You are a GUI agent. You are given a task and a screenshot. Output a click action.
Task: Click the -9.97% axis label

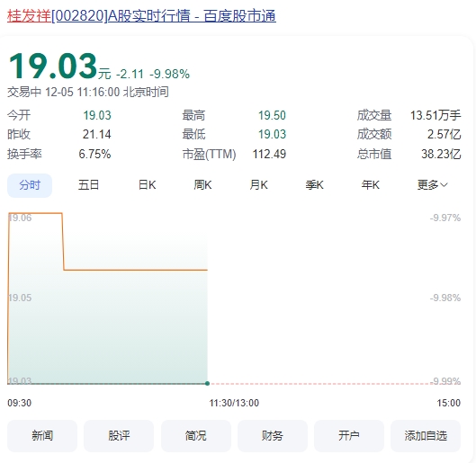(x=445, y=218)
